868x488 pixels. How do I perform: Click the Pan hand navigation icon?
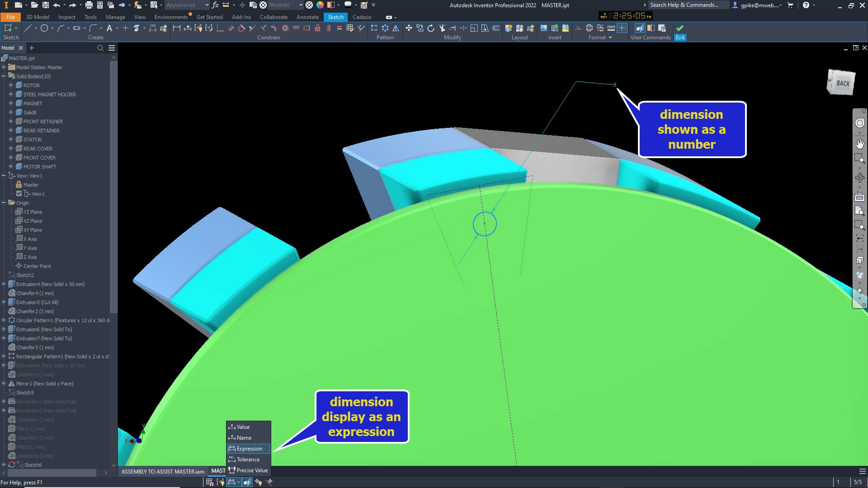(859, 144)
